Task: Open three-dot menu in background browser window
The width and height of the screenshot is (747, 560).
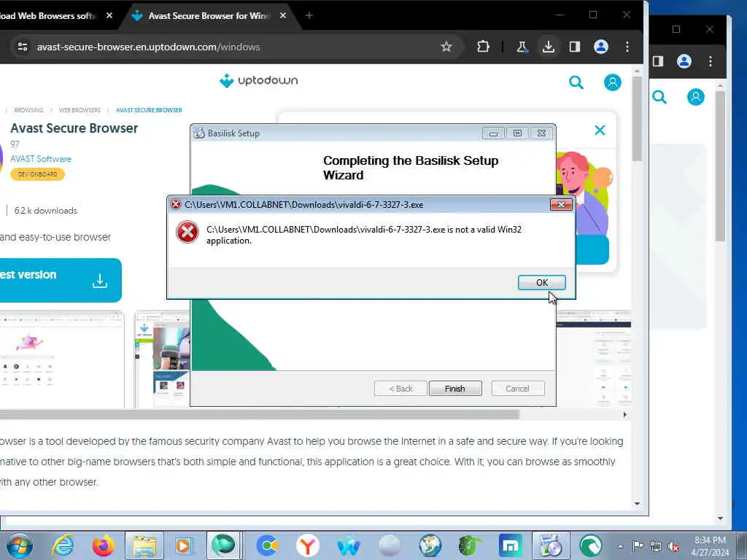Action: (711, 61)
